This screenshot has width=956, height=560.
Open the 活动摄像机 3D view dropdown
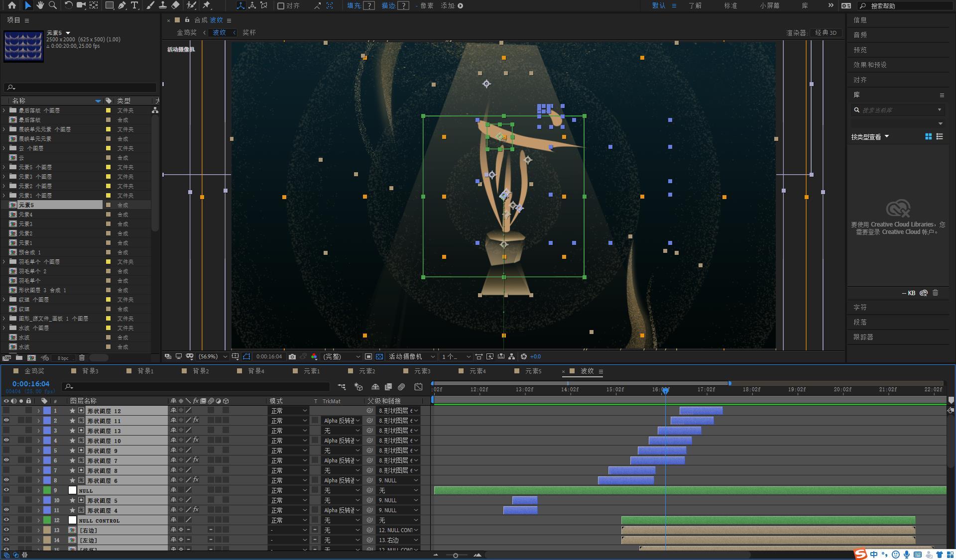(412, 356)
